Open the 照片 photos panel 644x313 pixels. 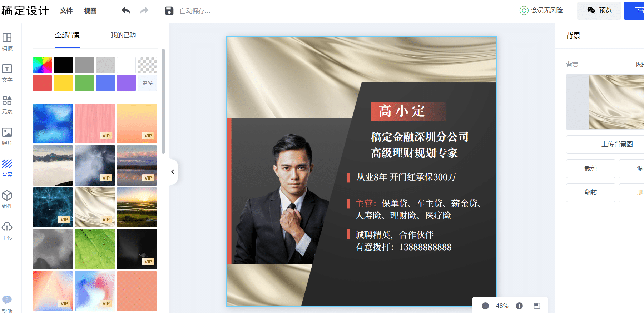7,136
